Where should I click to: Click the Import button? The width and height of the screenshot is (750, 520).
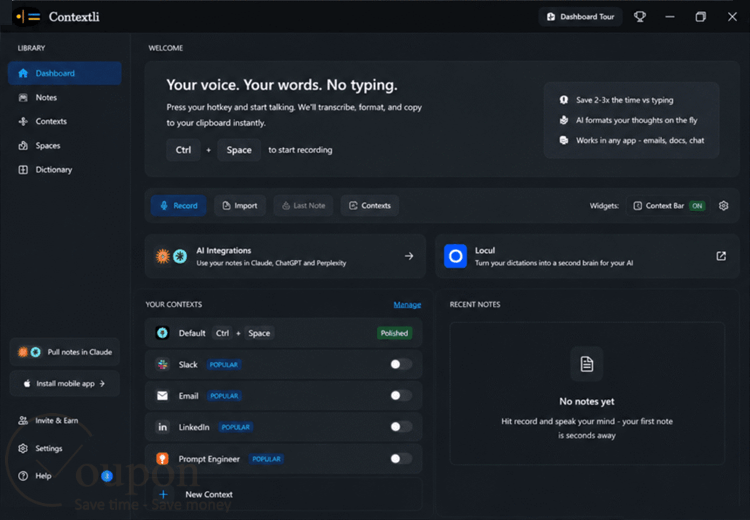coord(240,206)
